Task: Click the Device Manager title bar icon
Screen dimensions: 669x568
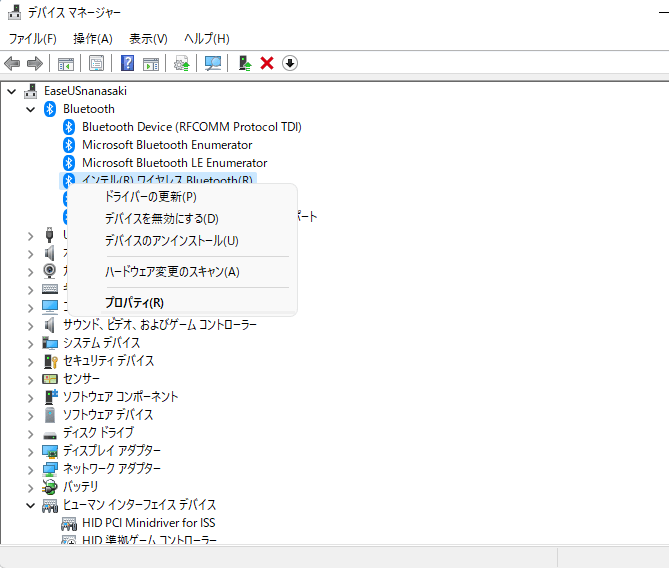Action: [x=15, y=12]
